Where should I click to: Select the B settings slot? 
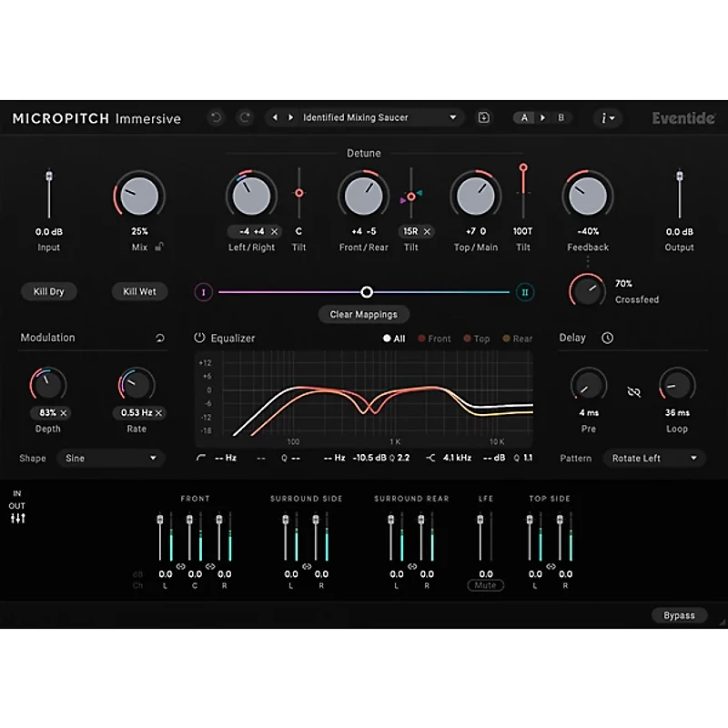click(x=561, y=117)
